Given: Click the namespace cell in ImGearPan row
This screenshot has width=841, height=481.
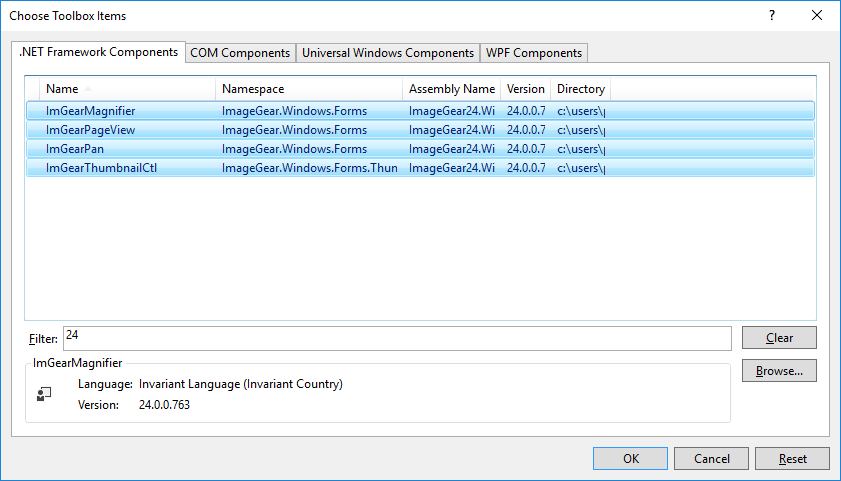Looking at the screenshot, I should tap(294, 149).
